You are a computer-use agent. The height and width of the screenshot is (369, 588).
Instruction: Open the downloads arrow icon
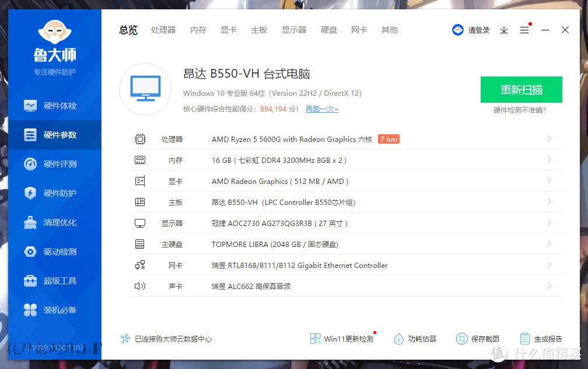point(503,30)
